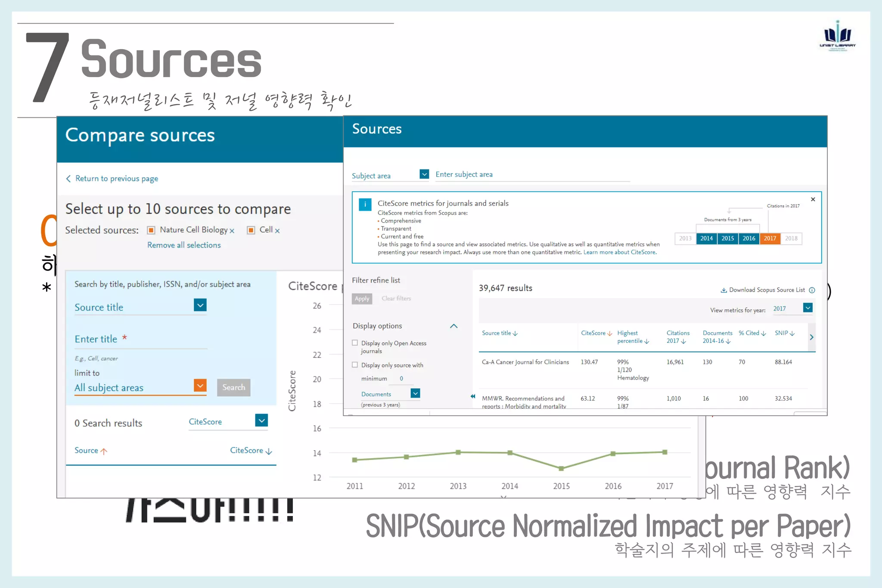The image size is (882, 588).
Task: Open the View metrics for year dropdown
Action: pyautogui.click(x=808, y=308)
